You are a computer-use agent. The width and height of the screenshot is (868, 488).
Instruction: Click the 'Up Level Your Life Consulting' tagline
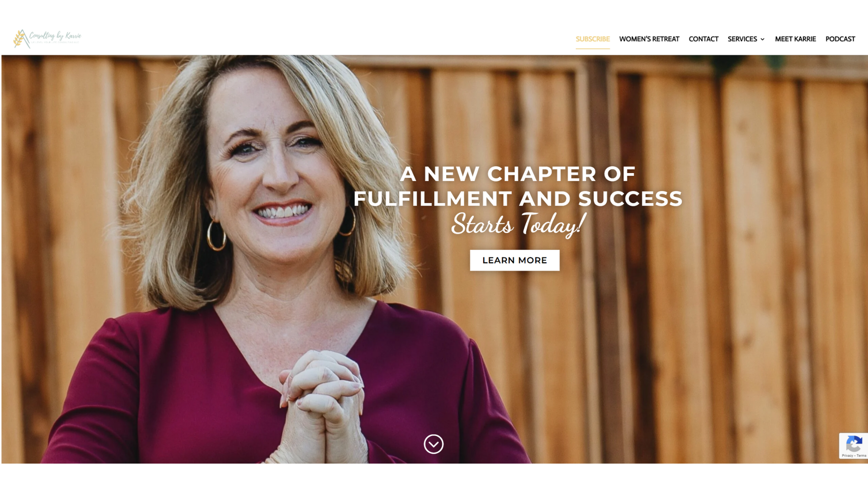coord(55,42)
